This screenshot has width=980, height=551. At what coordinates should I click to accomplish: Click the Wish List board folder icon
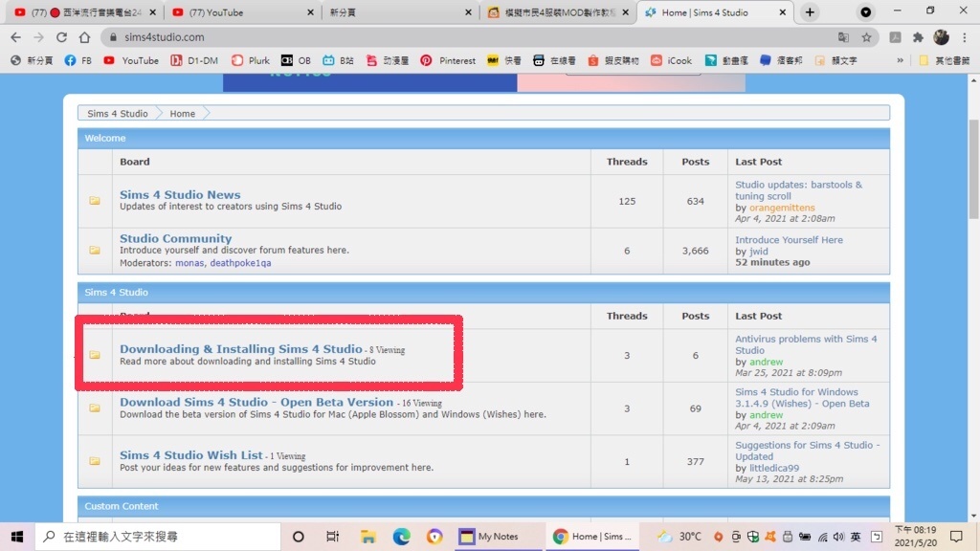coord(95,461)
